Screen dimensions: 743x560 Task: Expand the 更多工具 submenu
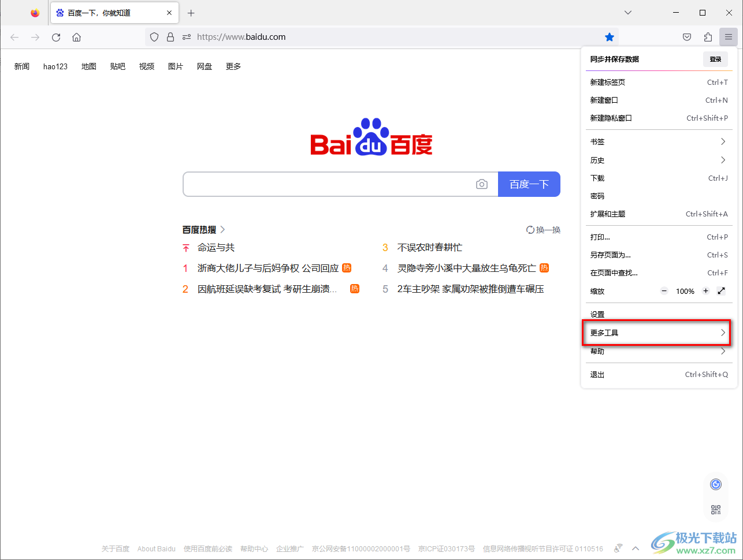(x=659, y=333)
